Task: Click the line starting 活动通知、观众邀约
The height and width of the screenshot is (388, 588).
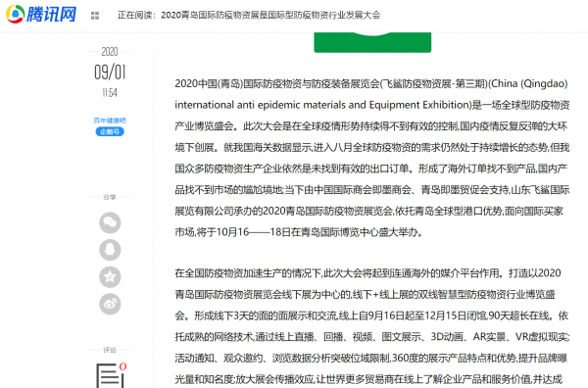Action: pos(370,358)
